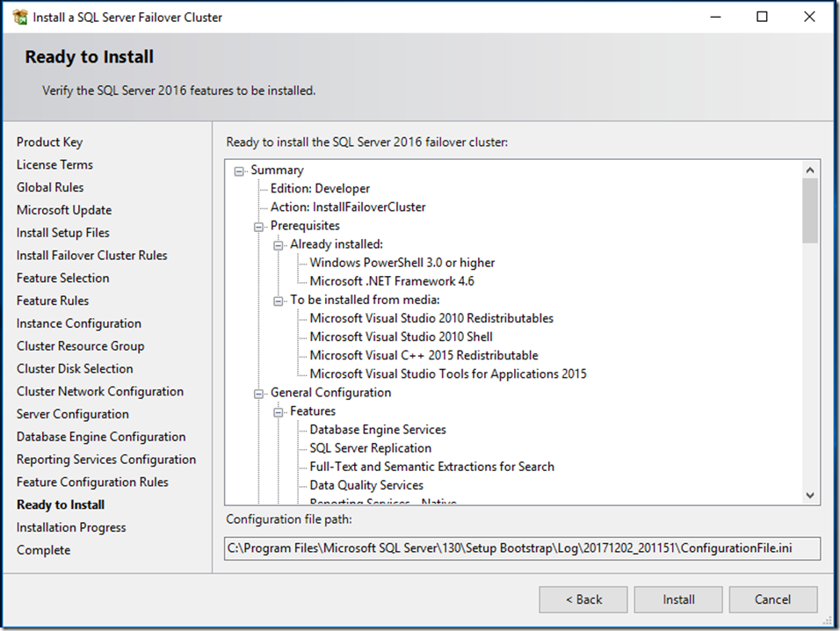The height and width of the screenshot is (631, 840).
Task: Click the summary tree scrollbar thumb
Action: (x=810, y=211)
